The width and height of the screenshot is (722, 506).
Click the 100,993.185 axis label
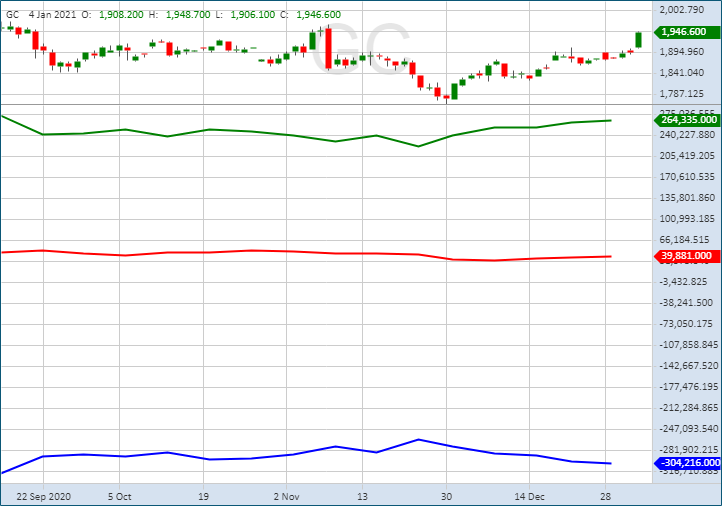pyautogui.click(x=687, y=219)
